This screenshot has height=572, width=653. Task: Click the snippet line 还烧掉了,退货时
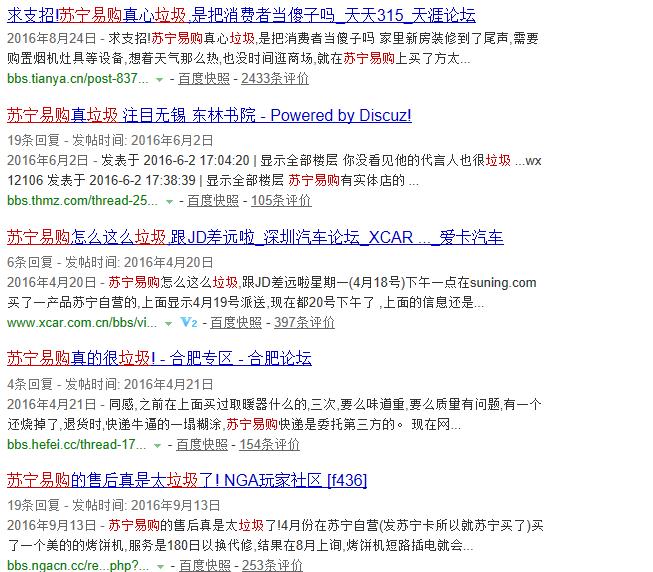(x=234, y=424)
